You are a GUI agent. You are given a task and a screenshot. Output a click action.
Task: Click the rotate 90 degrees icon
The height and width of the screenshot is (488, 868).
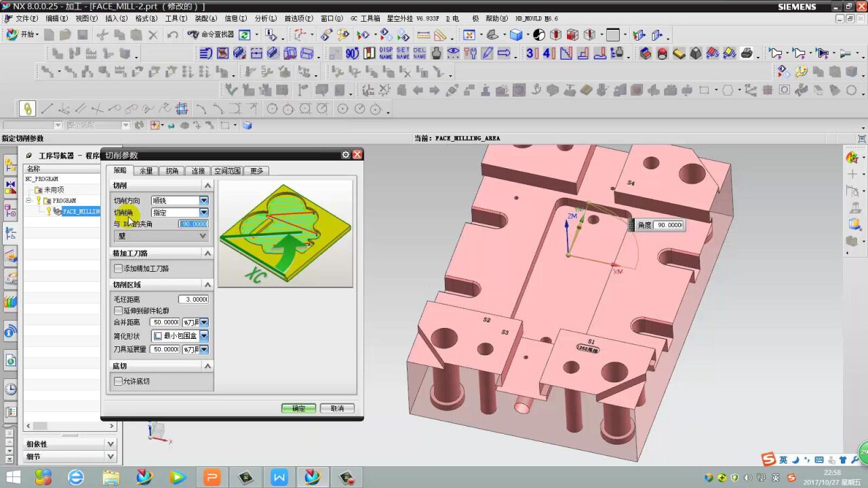click(x=352, y=53)
